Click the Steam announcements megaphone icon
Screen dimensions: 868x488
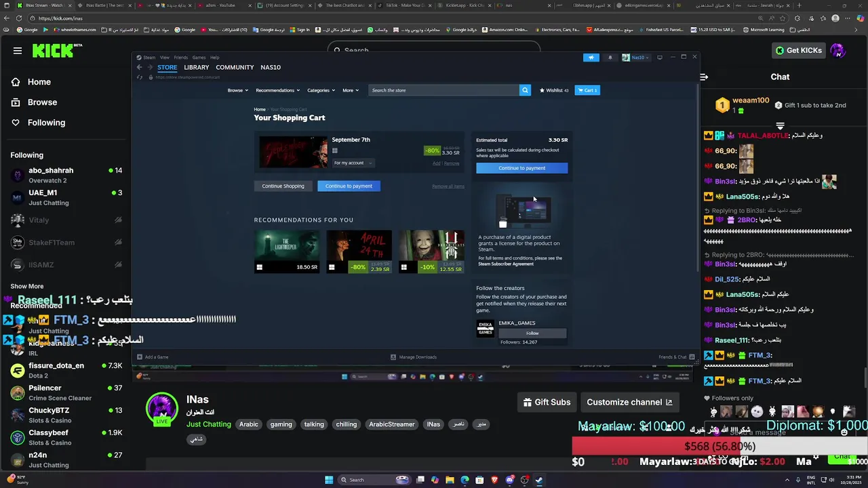pos(591,58)
